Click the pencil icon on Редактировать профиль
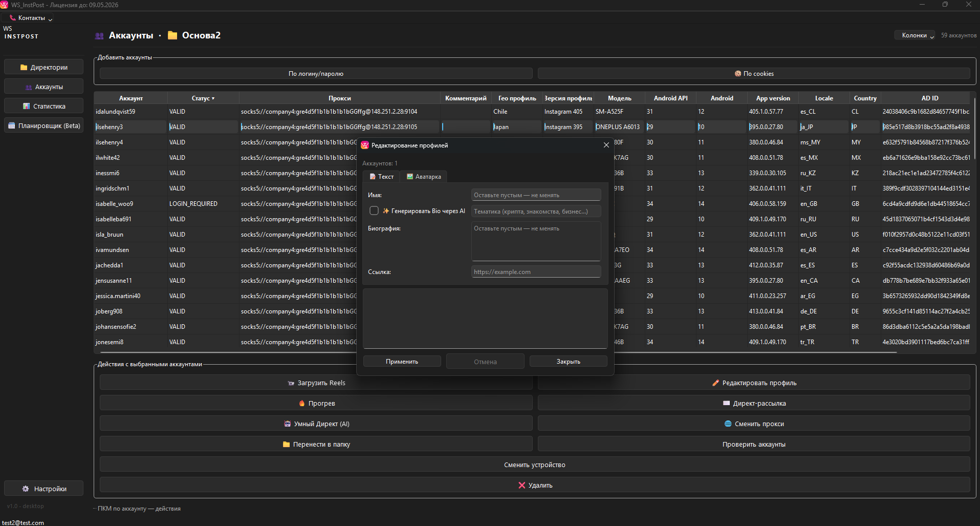980x526 pixels. (715, 383)
